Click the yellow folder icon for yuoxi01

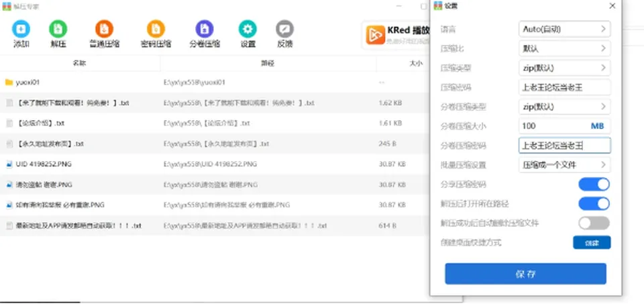(x=9, y=83)
